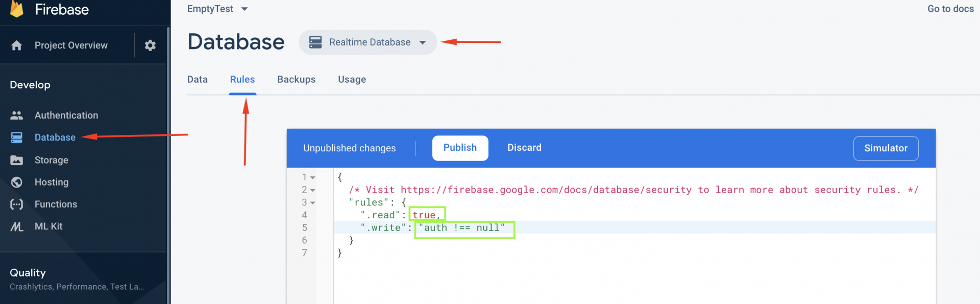Collapse the rules block on line 3

[x=313, y=203]
